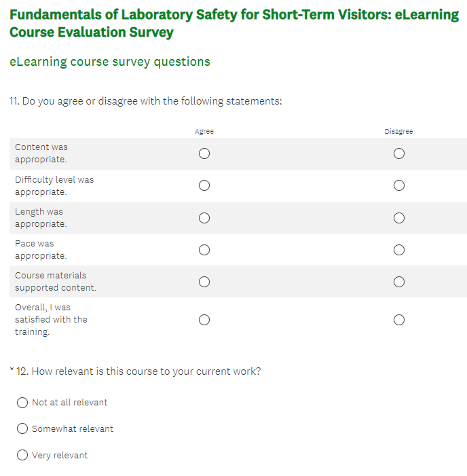Pick Agree for "Pace was appropriate"
This screenshot has width=467, height=476.
pos(204,250)
